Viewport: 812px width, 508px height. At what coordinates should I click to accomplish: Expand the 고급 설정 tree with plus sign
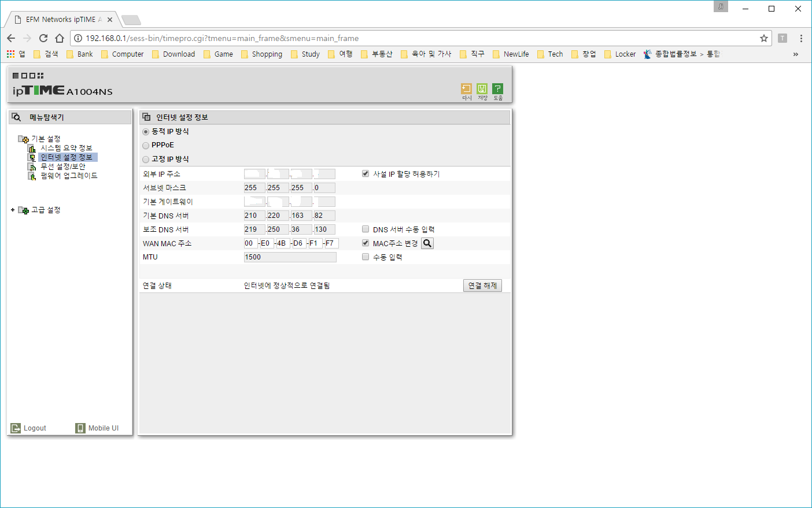point(13,210)
